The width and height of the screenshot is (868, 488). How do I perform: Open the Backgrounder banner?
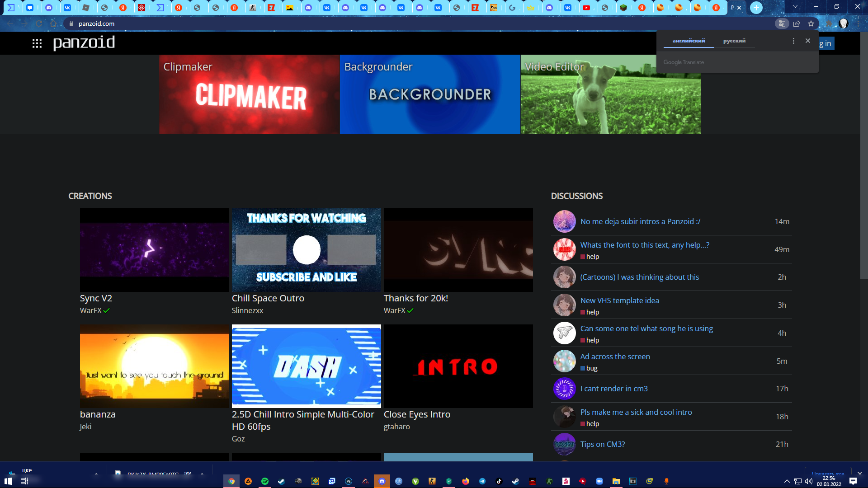pos(430,94)
